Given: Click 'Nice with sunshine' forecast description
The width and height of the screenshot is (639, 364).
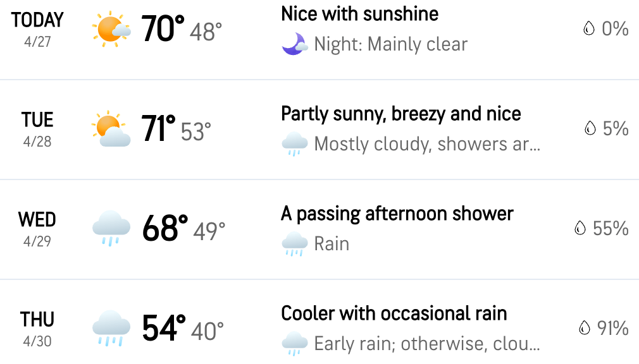Looking at the screenshot, I should (359, 15).
